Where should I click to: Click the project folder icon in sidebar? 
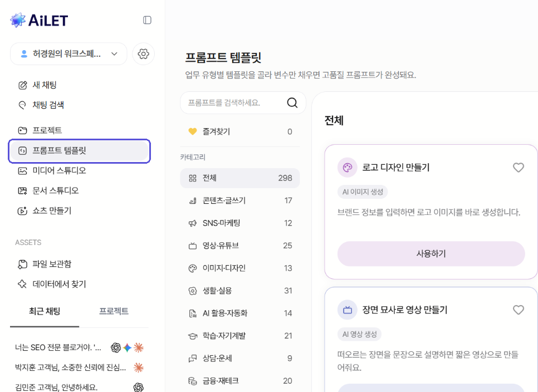[23, 130]
